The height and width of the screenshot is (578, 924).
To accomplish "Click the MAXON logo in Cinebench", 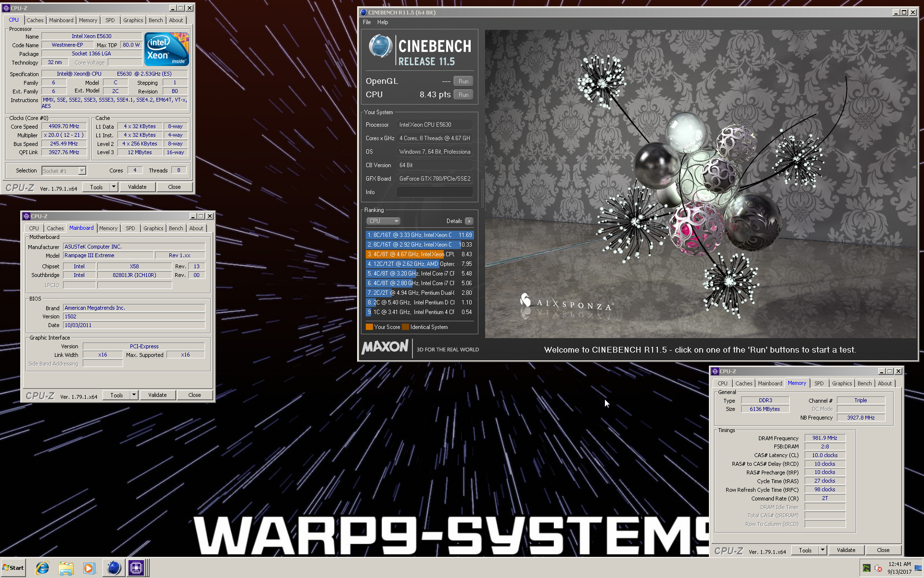I will tap(385, 347).
